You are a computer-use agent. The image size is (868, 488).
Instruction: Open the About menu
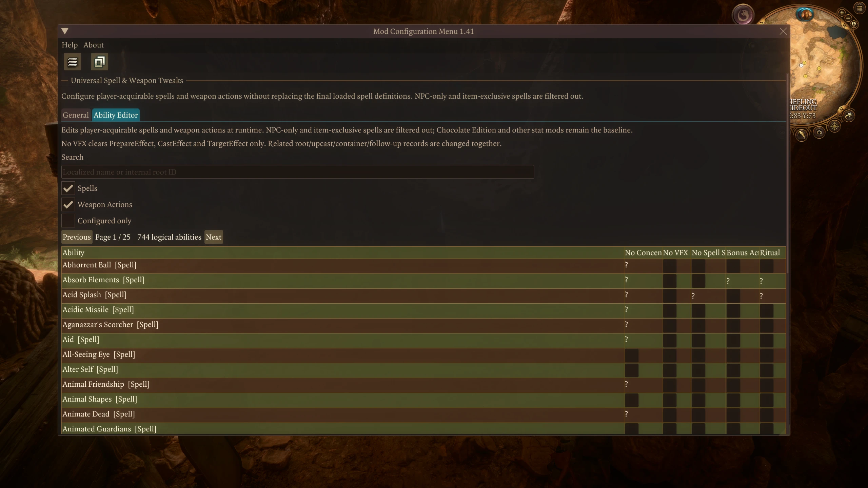(94, 45)
